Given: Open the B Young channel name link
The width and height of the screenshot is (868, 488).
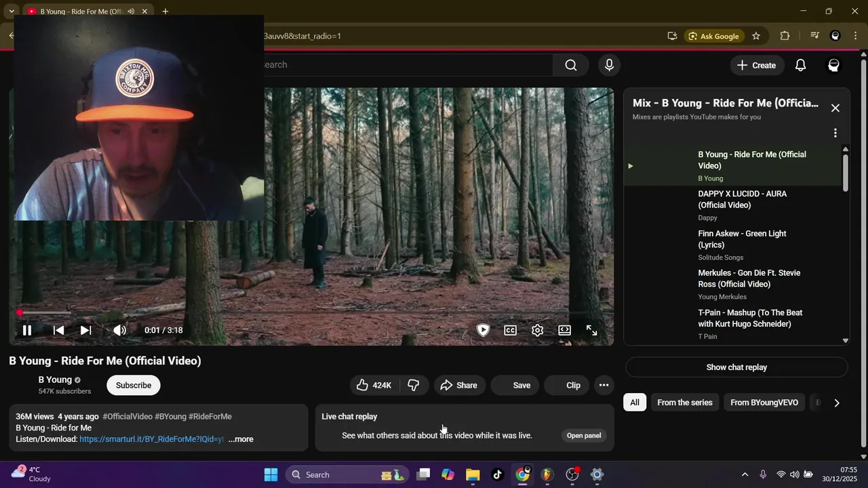Looking at the screenshot, I should pos(55,380).
